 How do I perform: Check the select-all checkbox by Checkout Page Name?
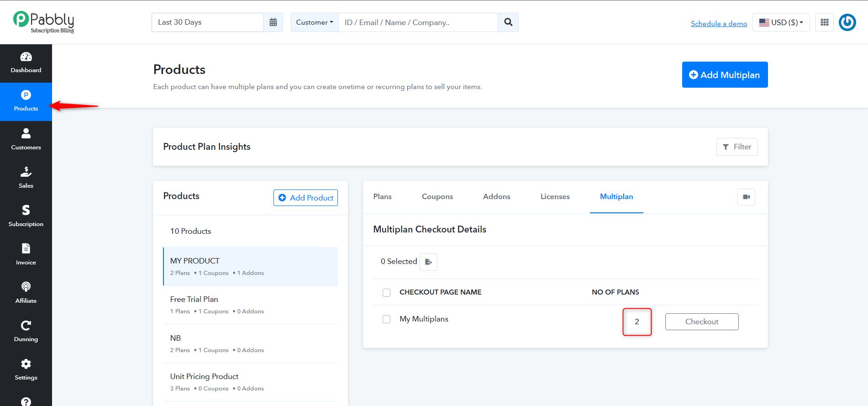386,292
